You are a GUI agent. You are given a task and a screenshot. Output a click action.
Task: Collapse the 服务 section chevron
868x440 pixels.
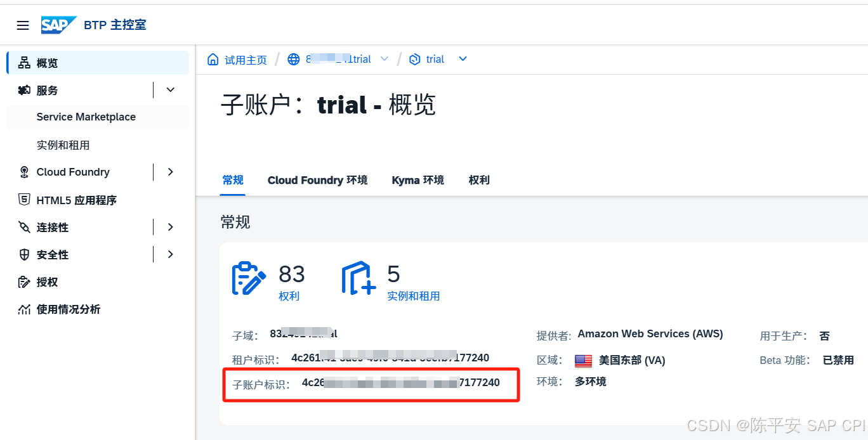tap(170, 90)
